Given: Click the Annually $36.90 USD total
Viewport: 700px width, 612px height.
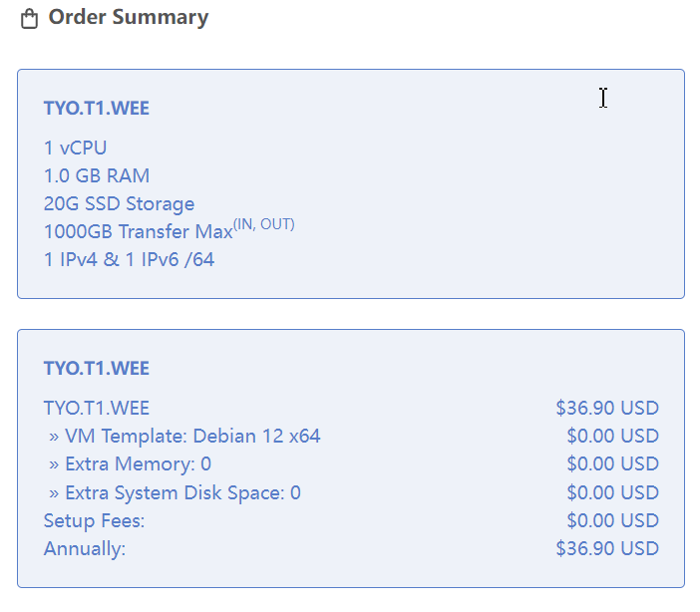Looking at the screenshot, I should click(x=607, y=548).
